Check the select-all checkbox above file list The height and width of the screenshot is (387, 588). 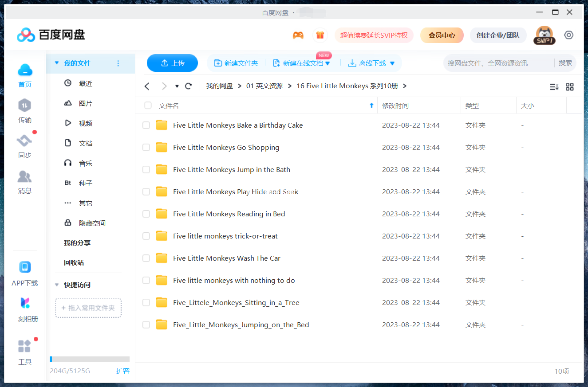pos(148,106)
